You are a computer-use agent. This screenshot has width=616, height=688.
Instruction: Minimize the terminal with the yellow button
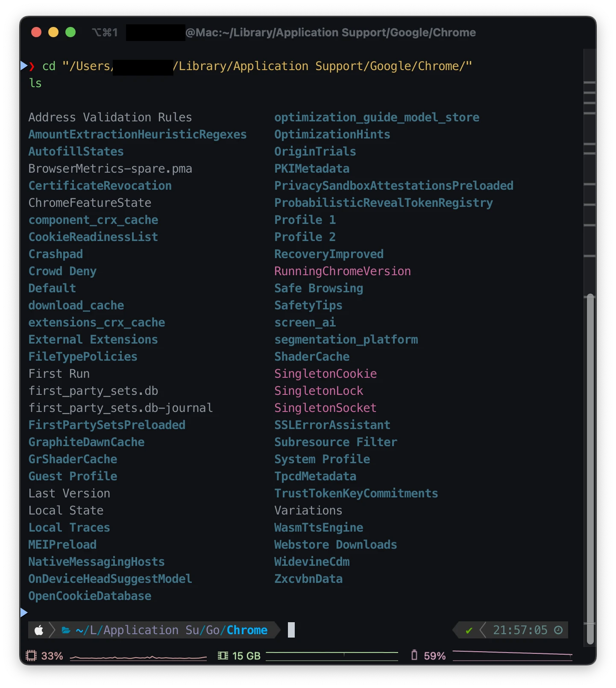53,32
